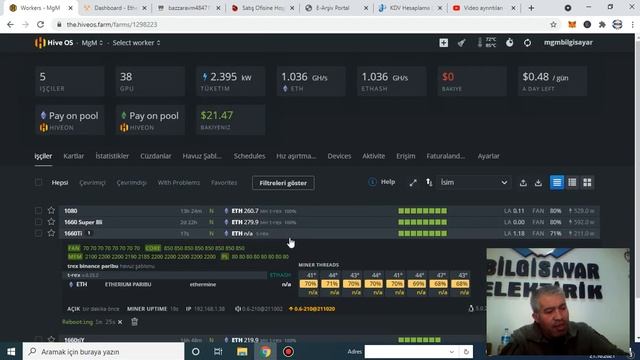Open the mgmbilgisayar account menu
This screenshot has width=640, height=360.
(x=568, y=42)
